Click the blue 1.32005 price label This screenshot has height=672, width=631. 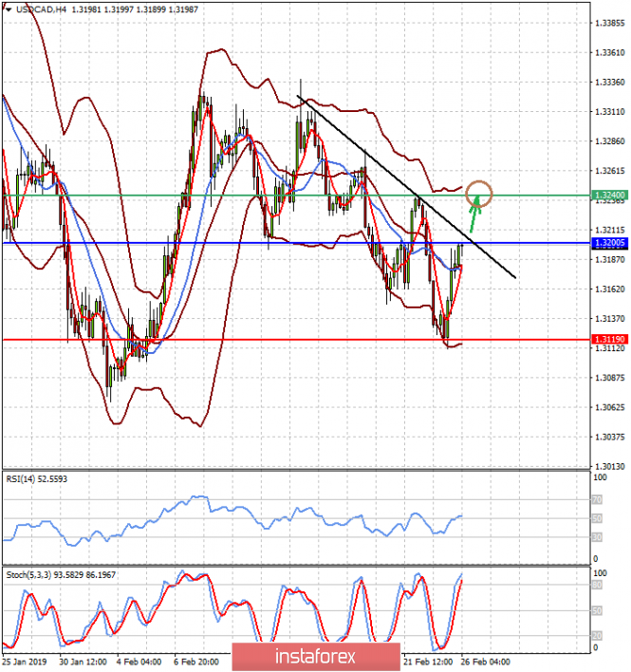[x=609, y=243]
